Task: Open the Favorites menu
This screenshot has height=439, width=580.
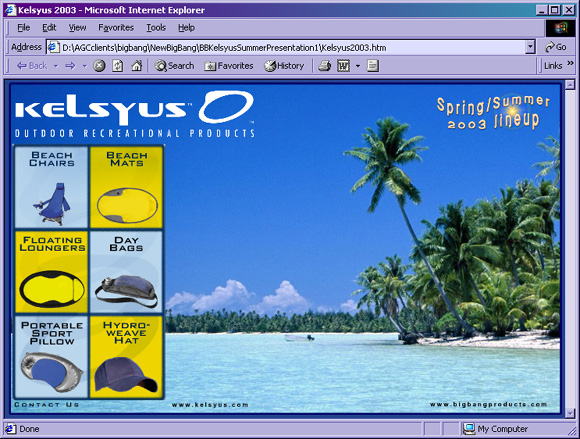Action: click(x=116, y=28)
